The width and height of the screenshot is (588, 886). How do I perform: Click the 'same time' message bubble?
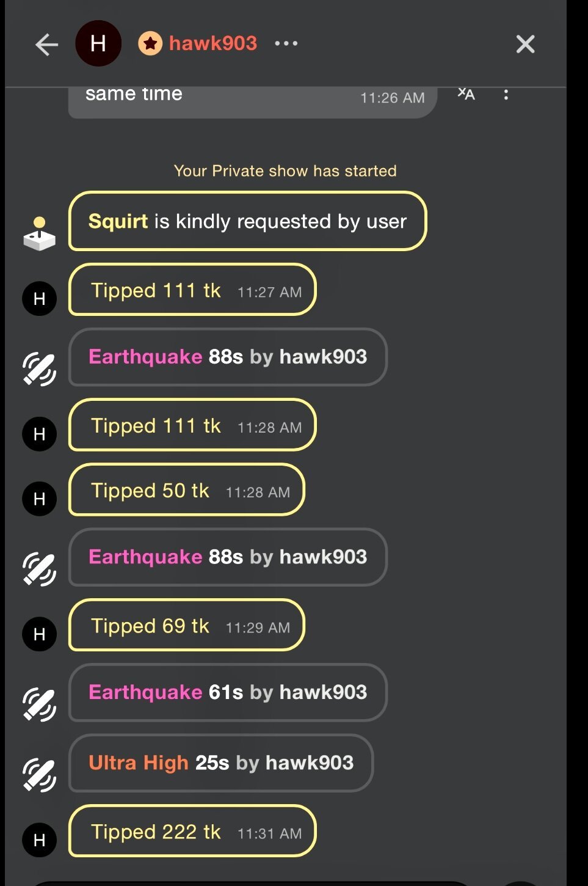click(x=252, y=99)
